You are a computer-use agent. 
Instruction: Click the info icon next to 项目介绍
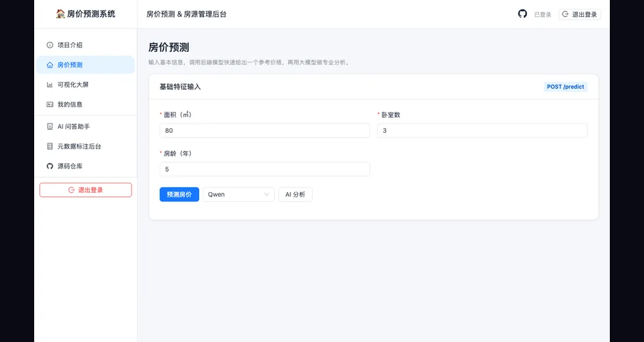(50, 45)
